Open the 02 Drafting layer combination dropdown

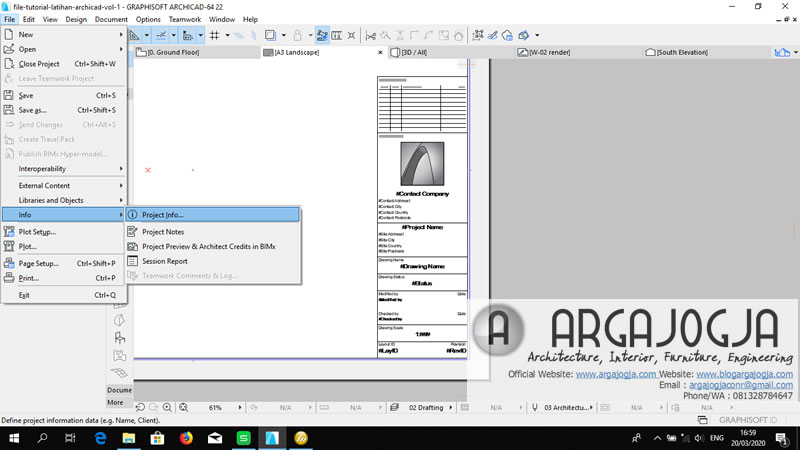pyautogui.click(x=451, y=408)
